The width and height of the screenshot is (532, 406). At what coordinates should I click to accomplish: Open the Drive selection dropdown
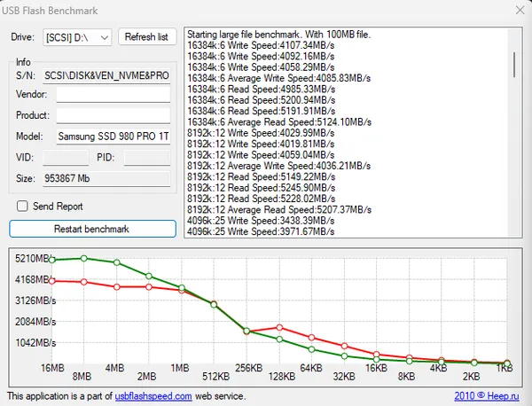[77, 37]
